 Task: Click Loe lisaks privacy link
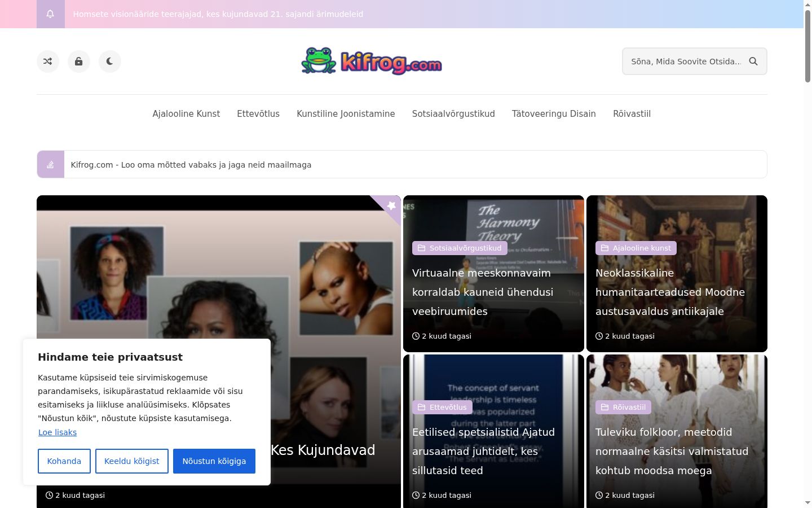pos(58,432)
